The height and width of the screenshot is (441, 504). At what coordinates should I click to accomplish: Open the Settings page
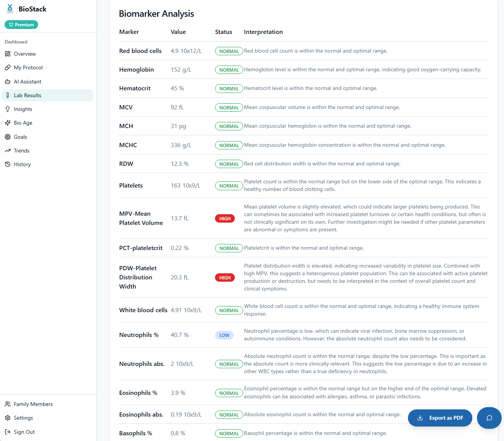pos(23,417)
